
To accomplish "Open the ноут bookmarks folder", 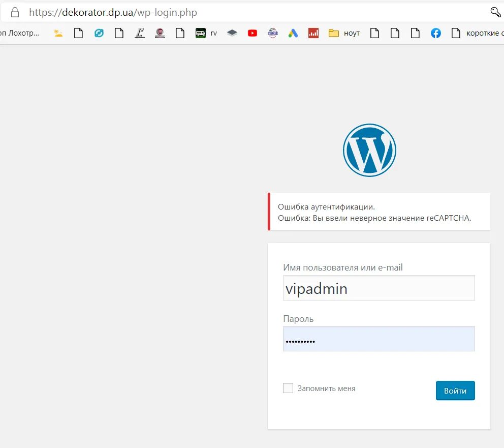I will [344, 33].
